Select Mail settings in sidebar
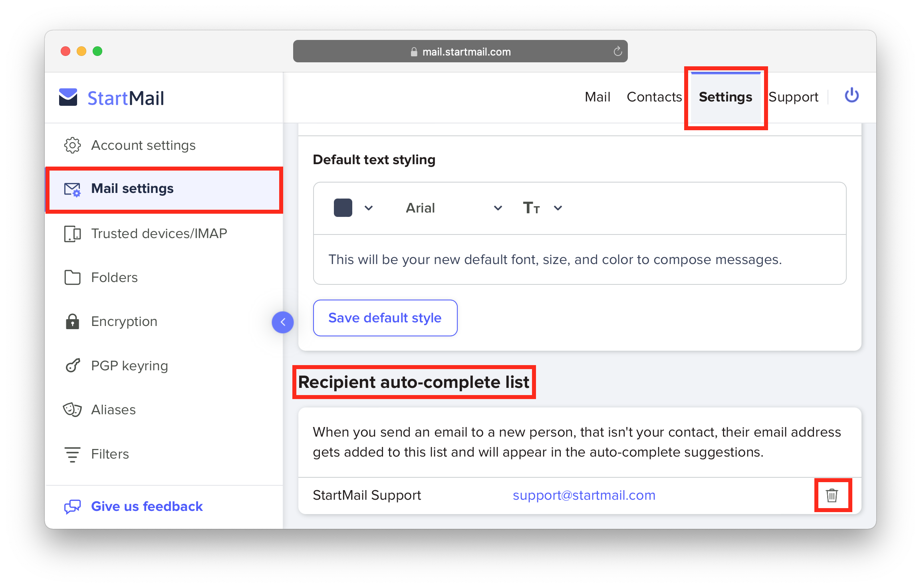This screenshot has width=921, height=588. [164, 189]
